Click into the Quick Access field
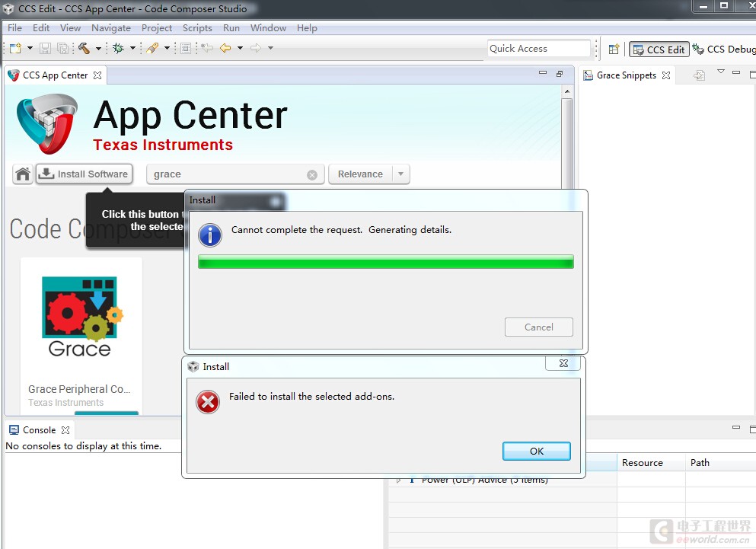The height and width of the screenshot is (549, 756). pos(538,48)
